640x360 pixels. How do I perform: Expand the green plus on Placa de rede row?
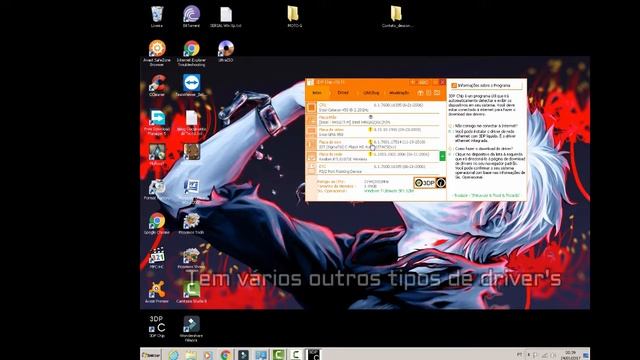tap(442, 156)
